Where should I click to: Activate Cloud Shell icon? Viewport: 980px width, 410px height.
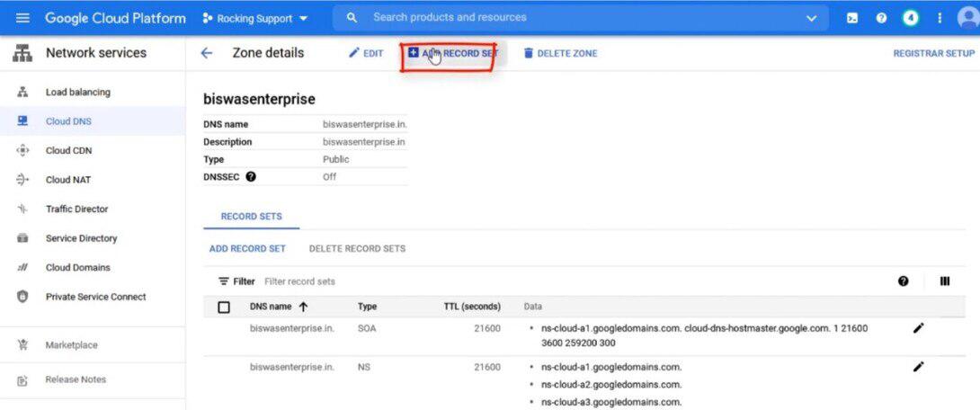[851, 18]
